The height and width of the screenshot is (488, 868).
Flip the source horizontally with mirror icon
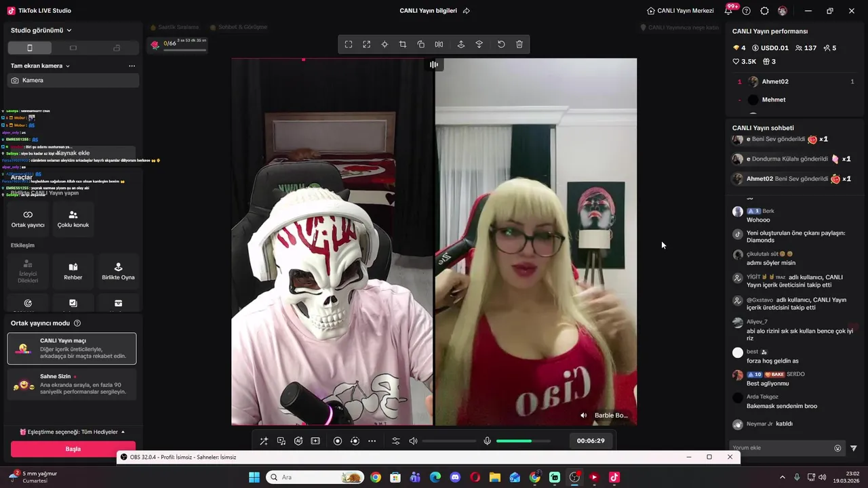(x=439, y=44)
